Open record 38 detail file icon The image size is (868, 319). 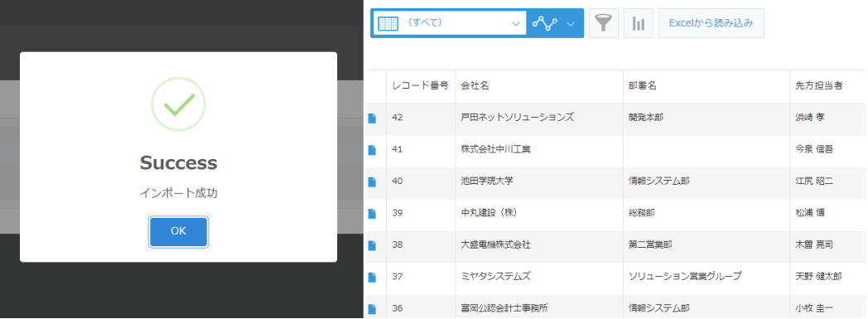pyautogui.click(x=372, y=244)
